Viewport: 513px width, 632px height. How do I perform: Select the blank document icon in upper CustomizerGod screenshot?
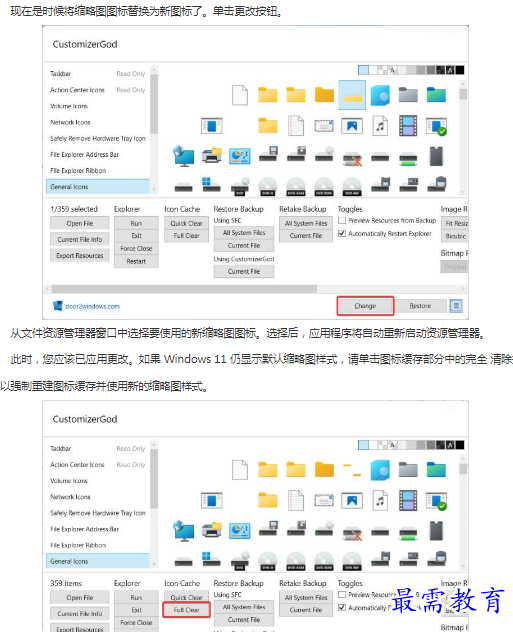(x=240, y=95)
